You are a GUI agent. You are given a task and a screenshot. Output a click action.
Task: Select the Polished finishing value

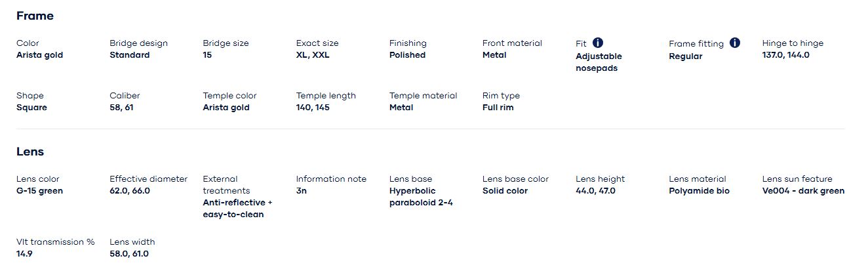point(407,55)
